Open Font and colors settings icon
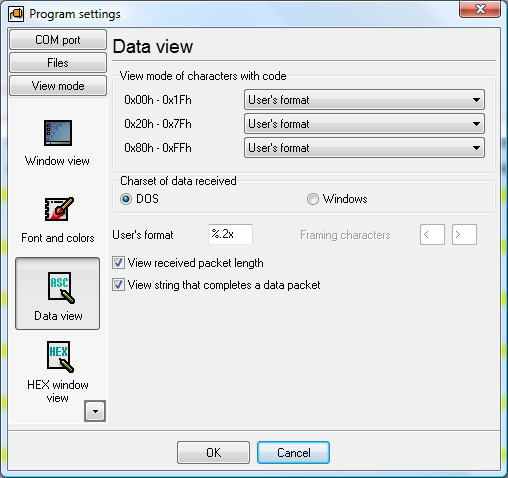The image size is (508, 478). tap(59, 209)
